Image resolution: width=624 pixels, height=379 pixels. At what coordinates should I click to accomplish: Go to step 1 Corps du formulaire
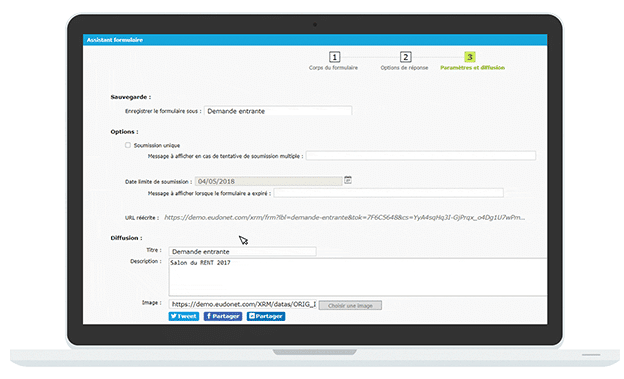click(x=334, y=61)
